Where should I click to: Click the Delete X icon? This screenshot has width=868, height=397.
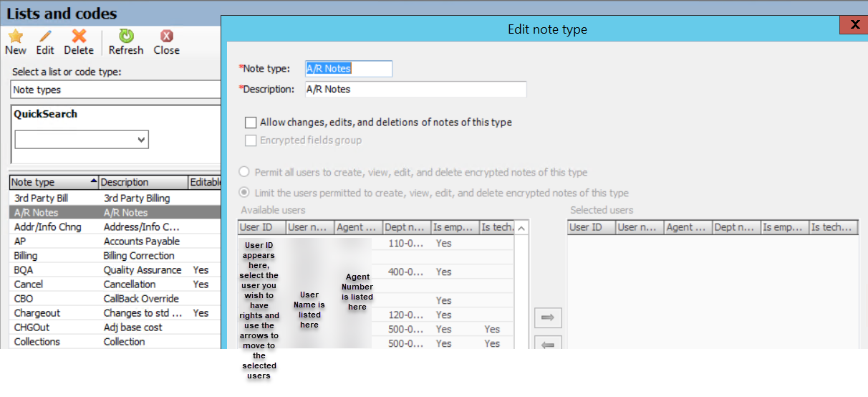click(x=79, y=36)
